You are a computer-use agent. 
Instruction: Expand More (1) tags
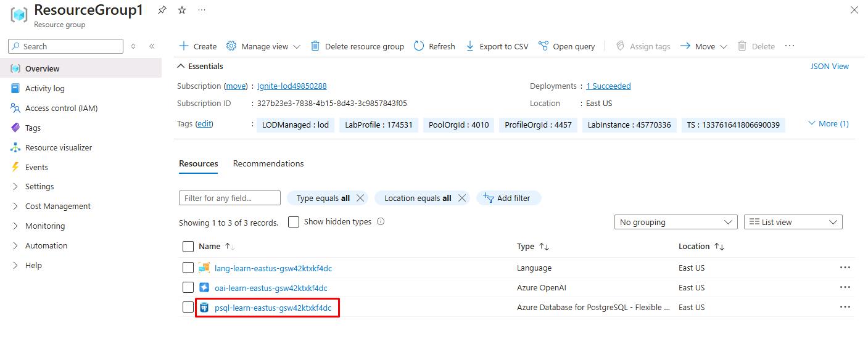829,124
